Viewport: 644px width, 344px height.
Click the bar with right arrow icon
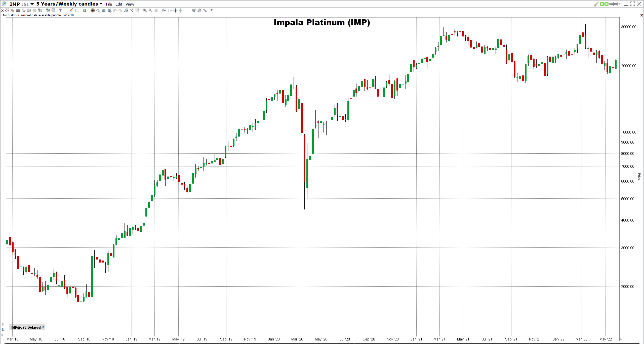(x=164, y=11)
